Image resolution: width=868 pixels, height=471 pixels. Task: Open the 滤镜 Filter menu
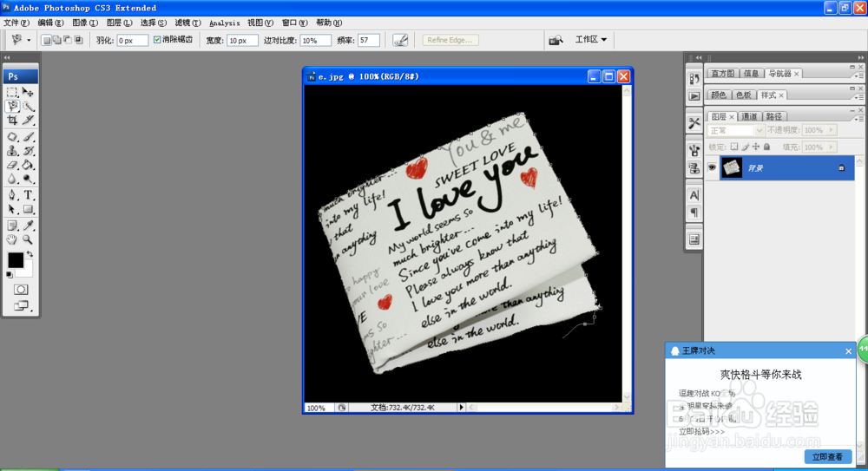click(x=187, y=23)
